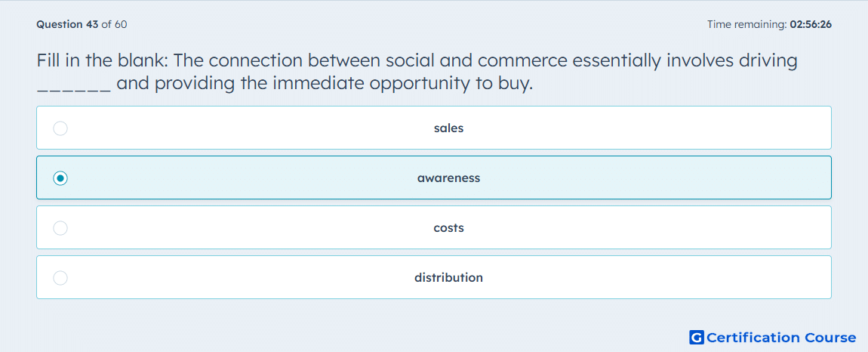868x352 pixels.
Task: Choose the costs radio button
Action: point(60,228)
